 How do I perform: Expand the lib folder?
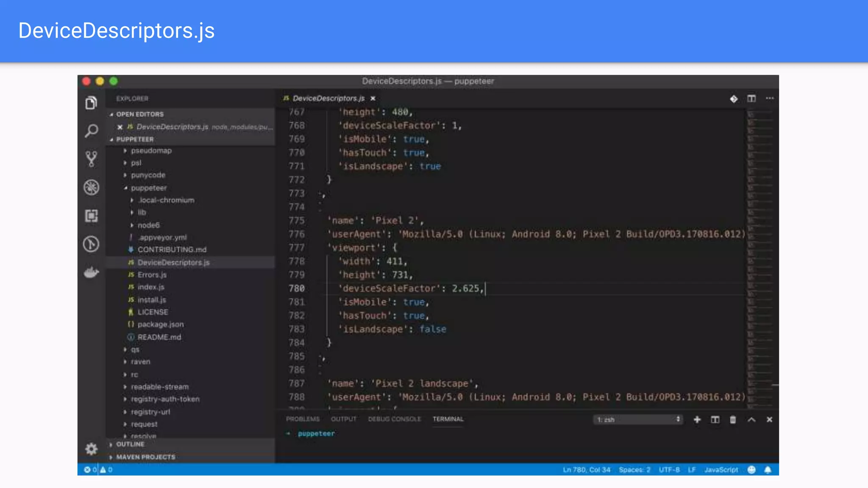[141, 213]
